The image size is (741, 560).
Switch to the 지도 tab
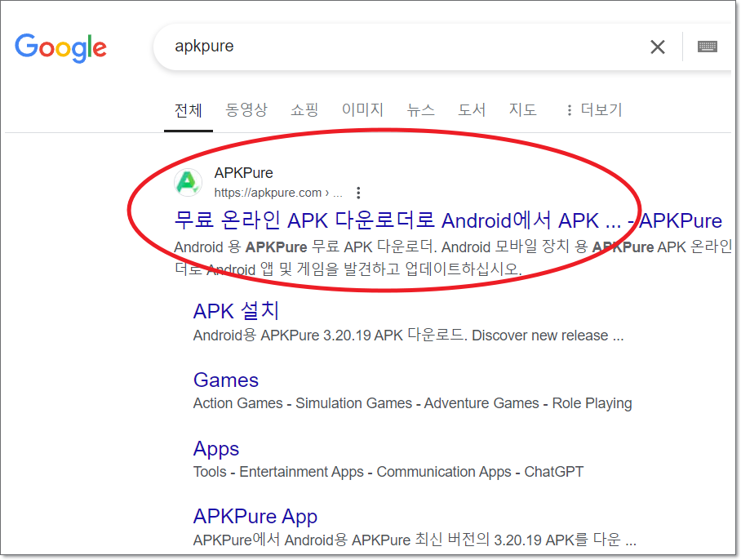522,109
